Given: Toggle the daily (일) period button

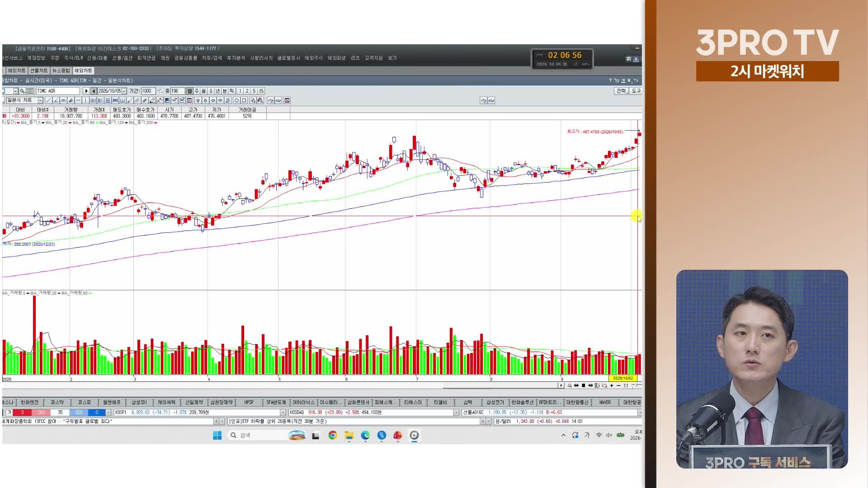Looking at the screenshot, I should (x=189, y=91).
